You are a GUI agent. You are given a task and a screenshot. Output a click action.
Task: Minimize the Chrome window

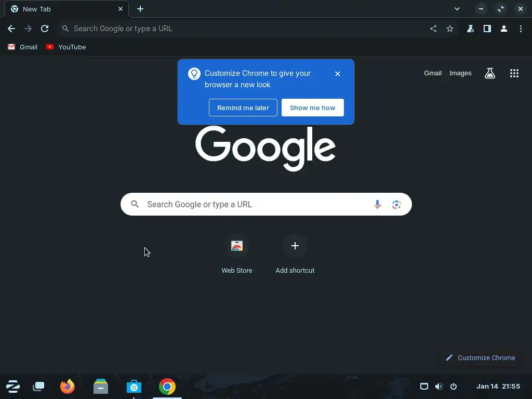481,9
